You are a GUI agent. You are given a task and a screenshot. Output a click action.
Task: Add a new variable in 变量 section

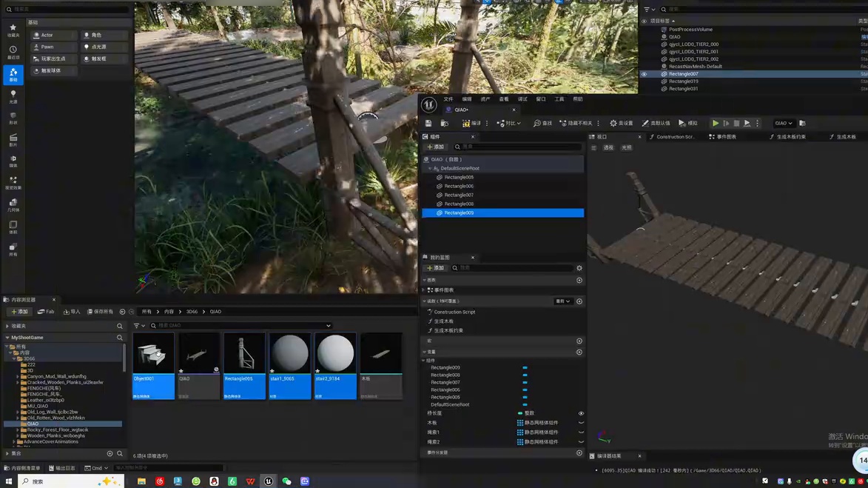pos(579,352)
